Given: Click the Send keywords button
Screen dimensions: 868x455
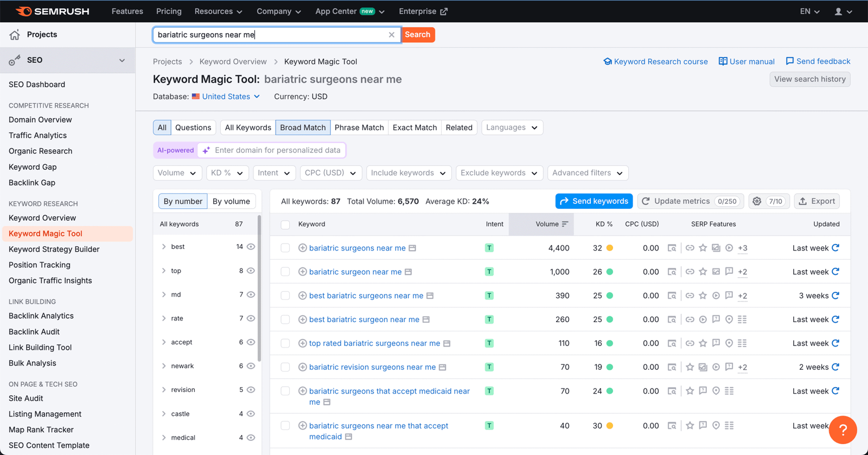Looking at the screenshot, I should (x=594, y=201).
